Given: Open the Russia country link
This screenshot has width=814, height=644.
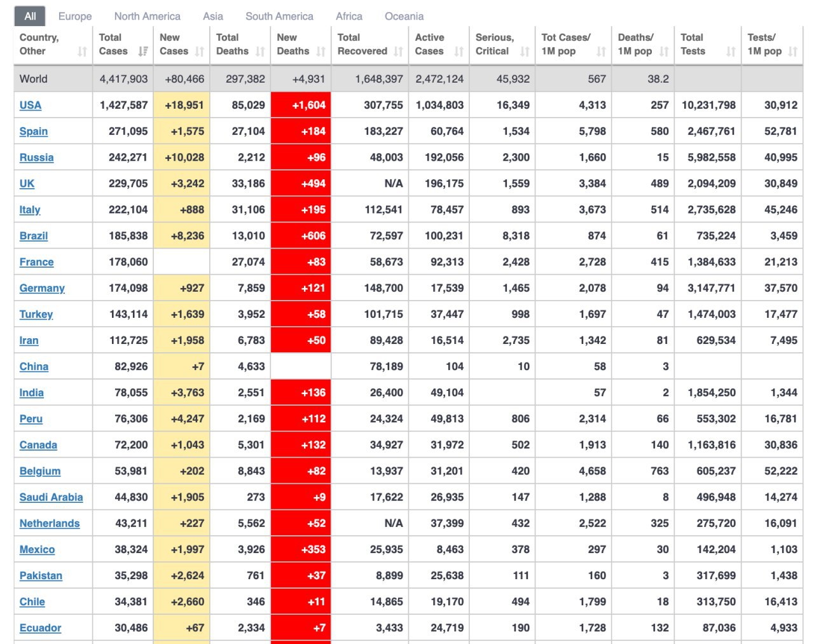Looking at the screenshot, I should click(36, 158).
